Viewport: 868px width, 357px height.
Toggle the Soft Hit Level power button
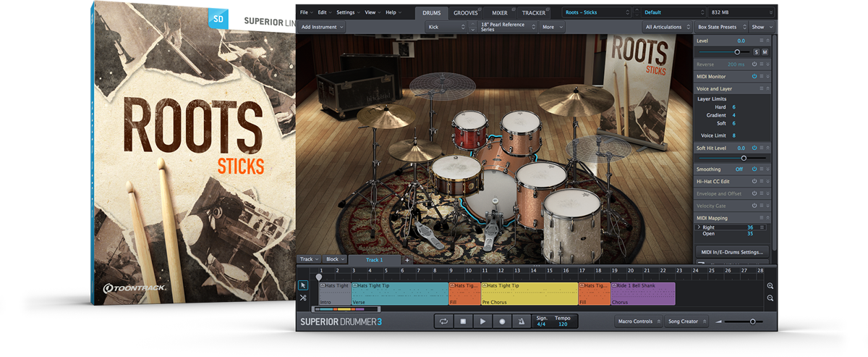click(754, 148)
